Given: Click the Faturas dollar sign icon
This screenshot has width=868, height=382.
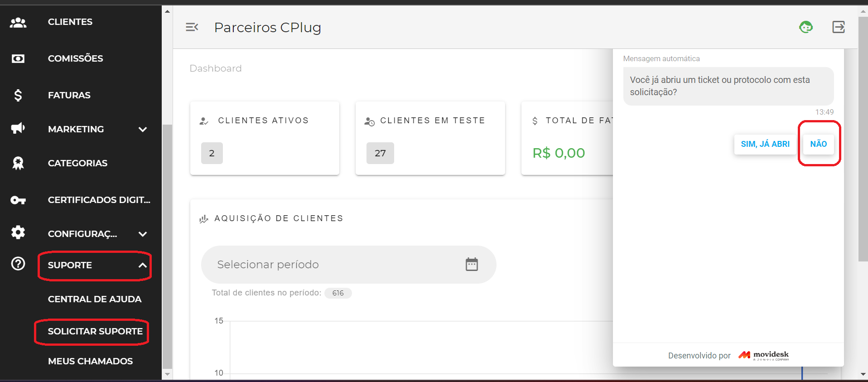Looking at the screenshot, I should [x=18, y=95].
